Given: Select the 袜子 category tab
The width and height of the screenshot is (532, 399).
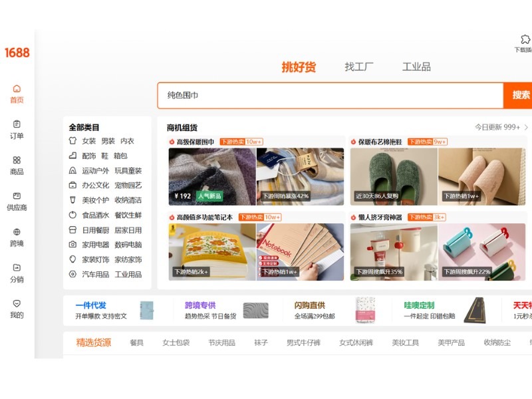Looking at the screenshot, I should [261, 342].
